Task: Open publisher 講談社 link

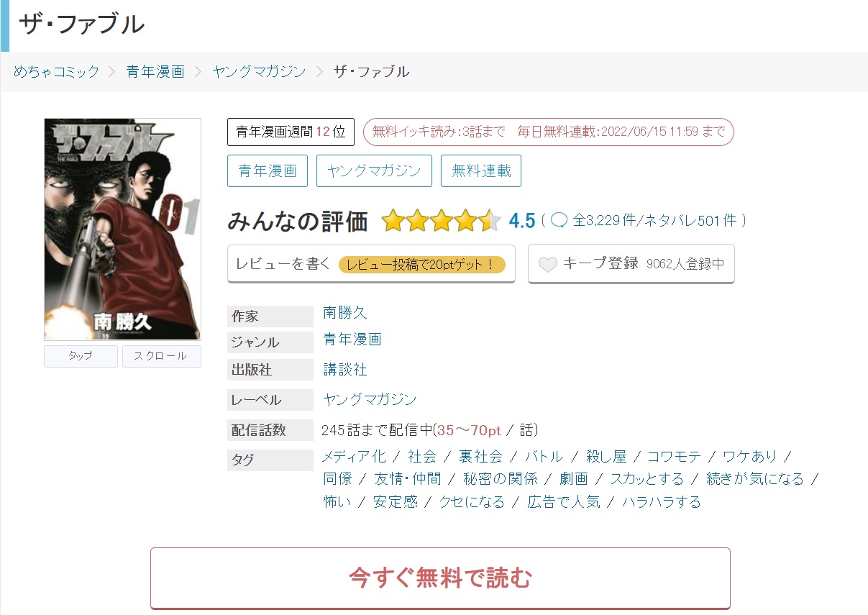Action: pyautogui.click(x=345, y=370)
